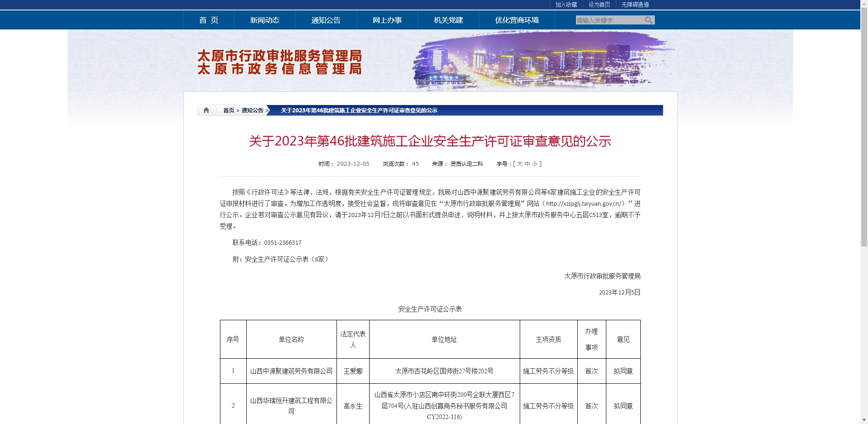Click the search magnifier icon

[649, 20]
